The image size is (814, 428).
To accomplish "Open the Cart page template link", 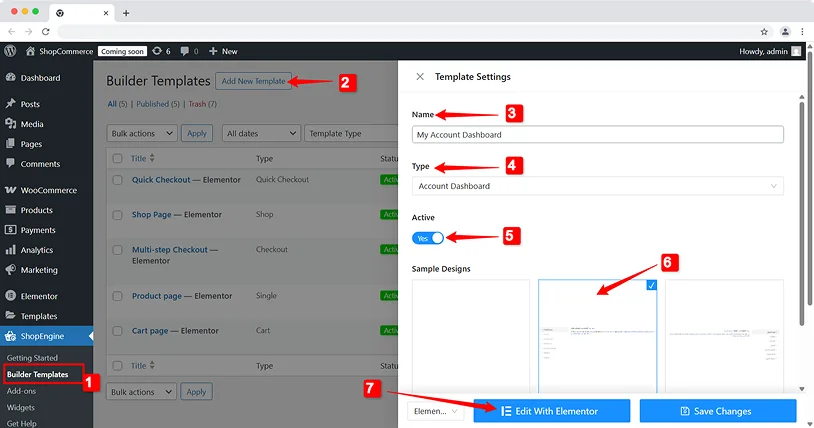I will click(x=150, y=331).
